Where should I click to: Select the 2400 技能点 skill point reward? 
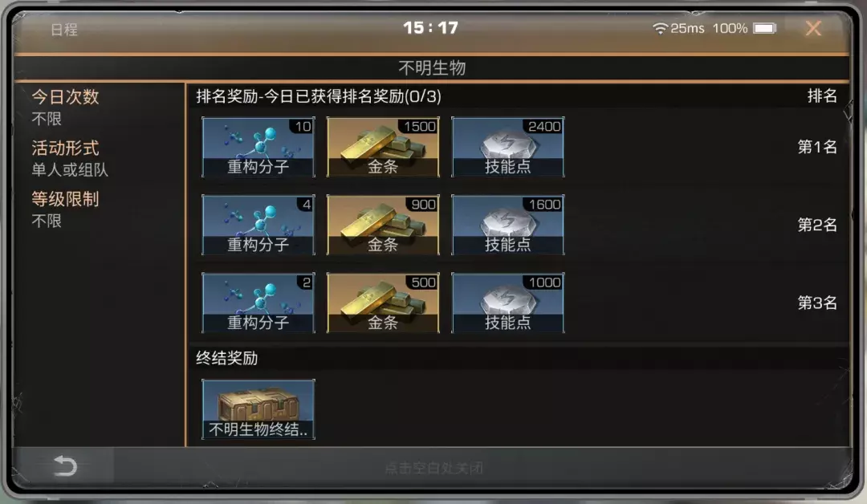coord(507,147)
